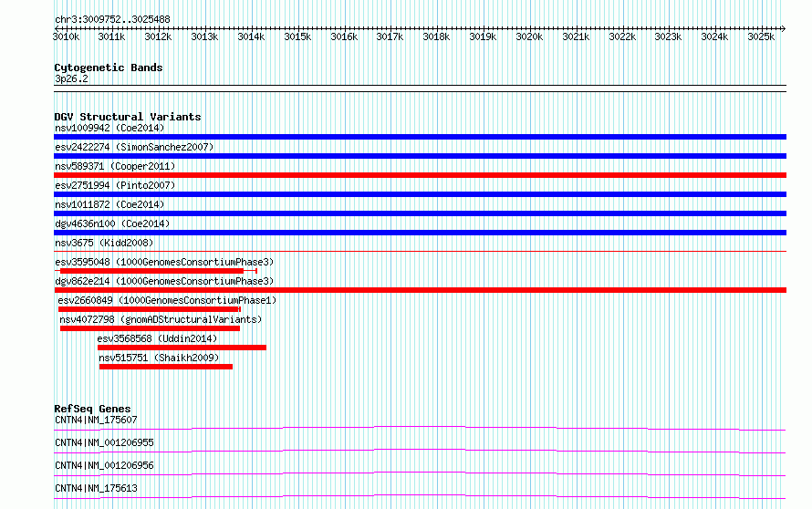Click the Cytogenetic Bands track title
812x509 pixels.
coord(109,68)
